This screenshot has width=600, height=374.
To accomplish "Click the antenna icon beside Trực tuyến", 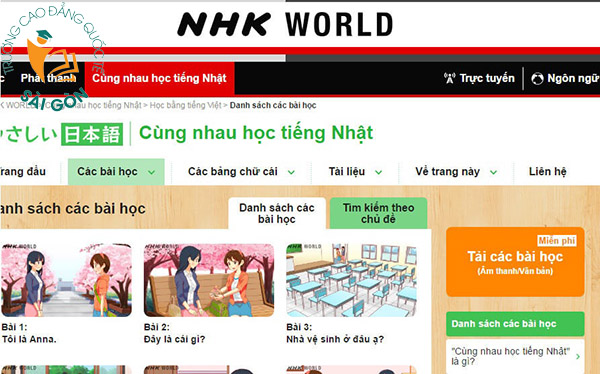I will point(450,78).
